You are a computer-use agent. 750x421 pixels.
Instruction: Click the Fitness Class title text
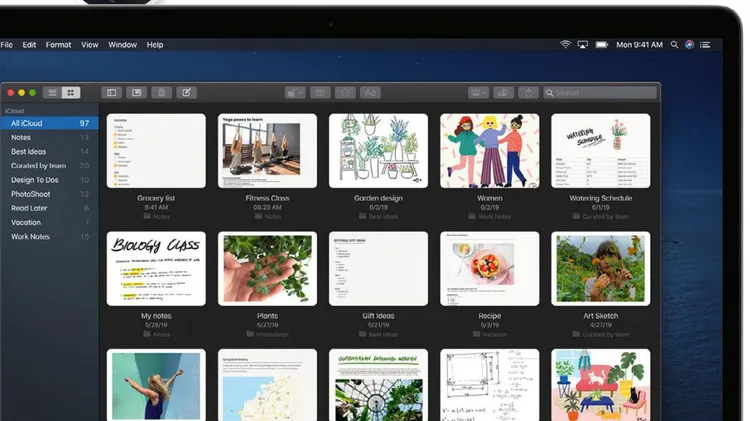point(267,198)
